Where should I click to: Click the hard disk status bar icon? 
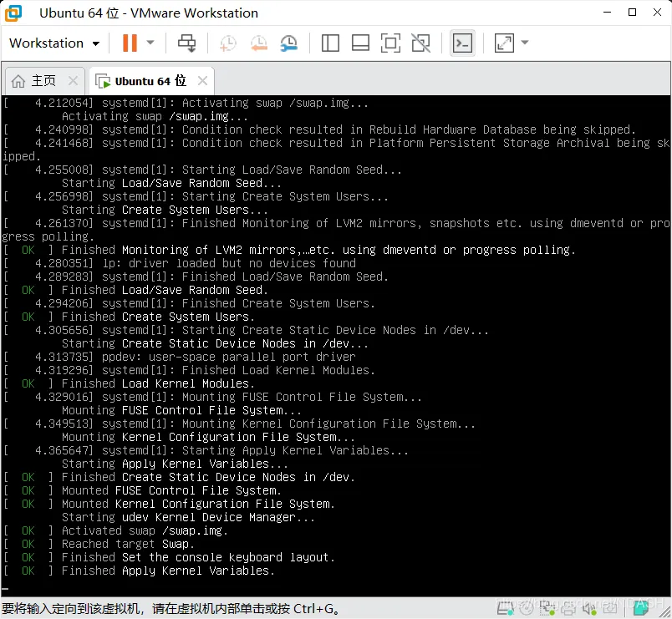click(505, 609)
